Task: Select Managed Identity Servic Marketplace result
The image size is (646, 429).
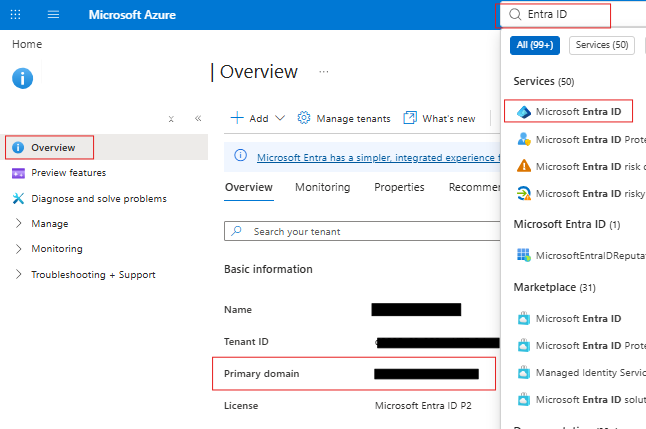Action: point(590,373)
